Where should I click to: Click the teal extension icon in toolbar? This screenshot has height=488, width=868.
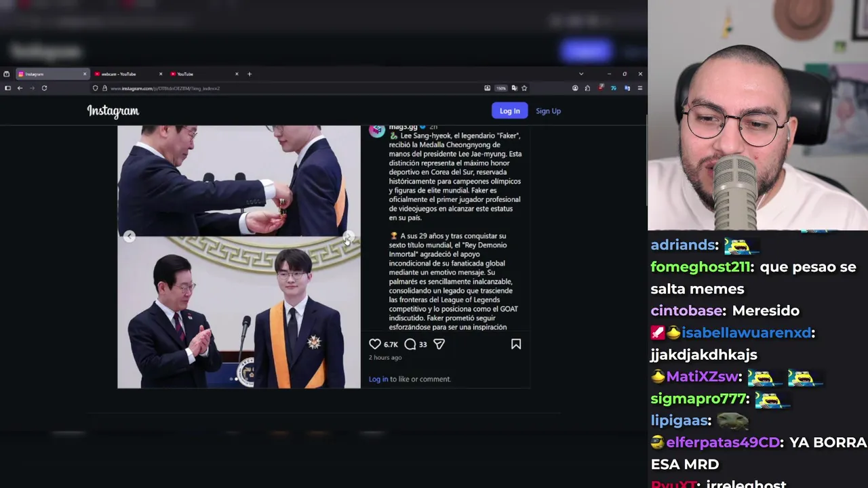pos(614,88)
